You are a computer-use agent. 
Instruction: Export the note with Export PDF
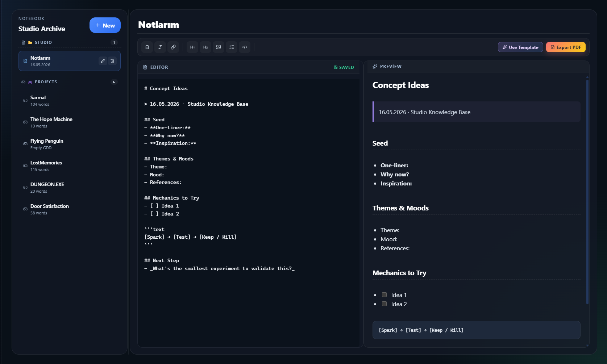tap(566, 47)
